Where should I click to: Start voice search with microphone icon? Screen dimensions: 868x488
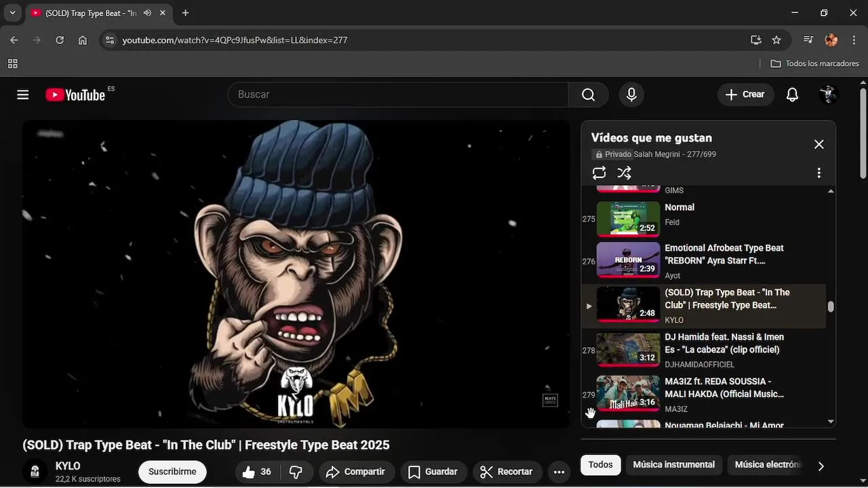631,95
